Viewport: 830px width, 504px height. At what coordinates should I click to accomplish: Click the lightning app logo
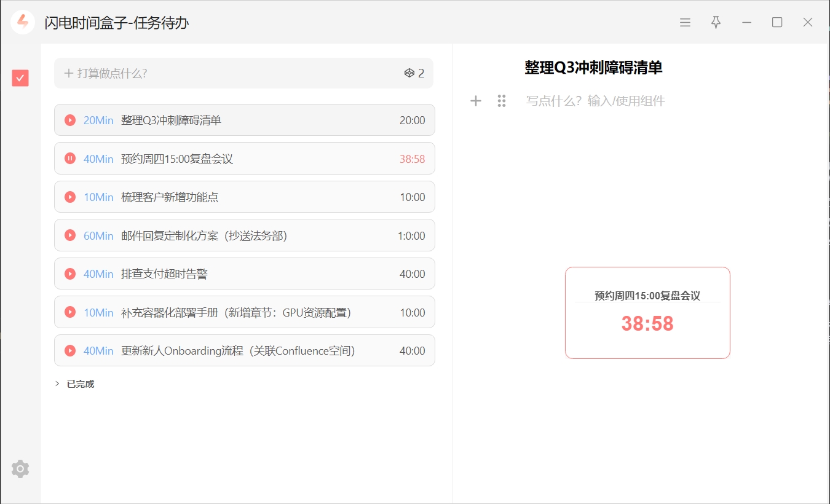23,22
